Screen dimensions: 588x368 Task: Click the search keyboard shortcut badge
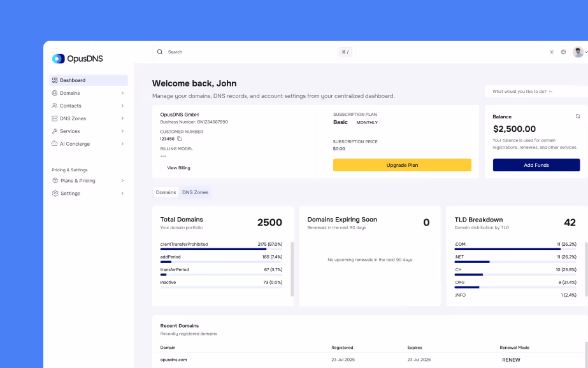pyautogui.click(x=345, y=52)
